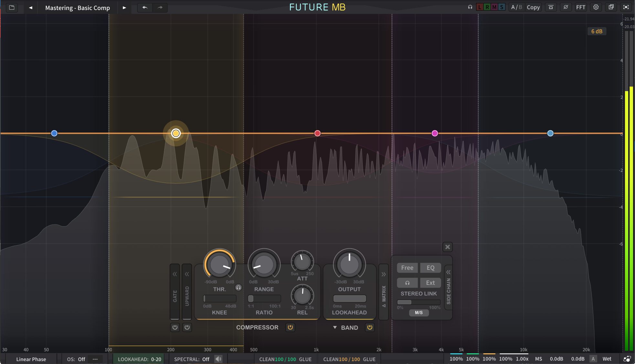Click the phase invert (Ø) icon

click(x=566, y=7)
